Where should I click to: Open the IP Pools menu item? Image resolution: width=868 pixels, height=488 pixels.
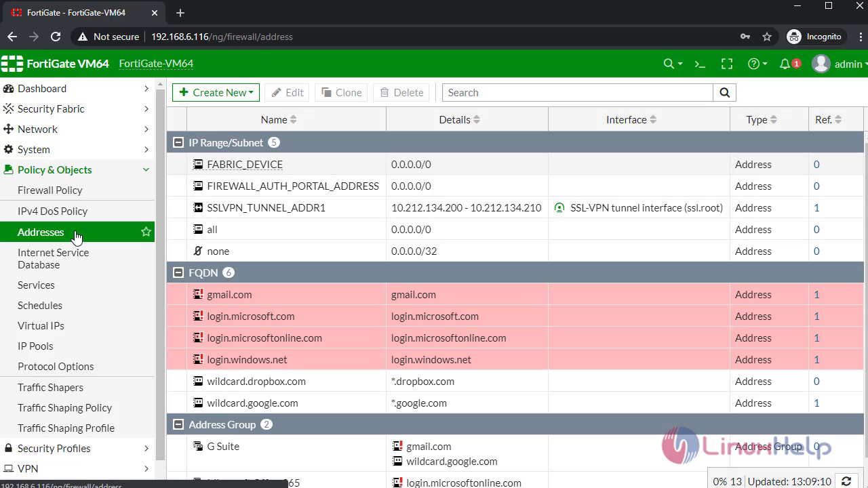pyautogui.click(x=35, y=346)
